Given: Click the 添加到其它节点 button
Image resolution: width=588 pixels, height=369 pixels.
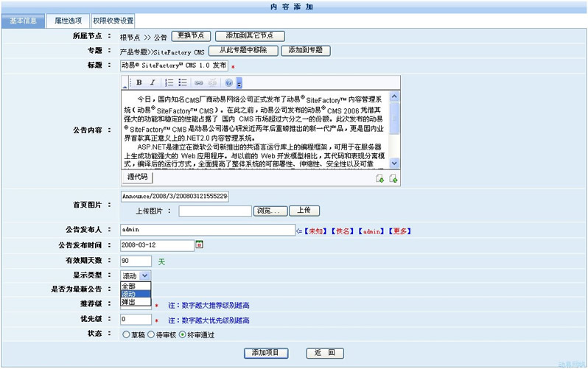Looking at the screenshot, I should pyautogui.click(x=250, y=36).
